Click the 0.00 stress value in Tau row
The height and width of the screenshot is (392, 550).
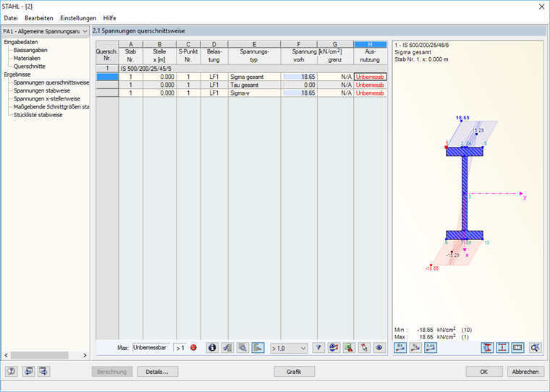tap(299, 85)
